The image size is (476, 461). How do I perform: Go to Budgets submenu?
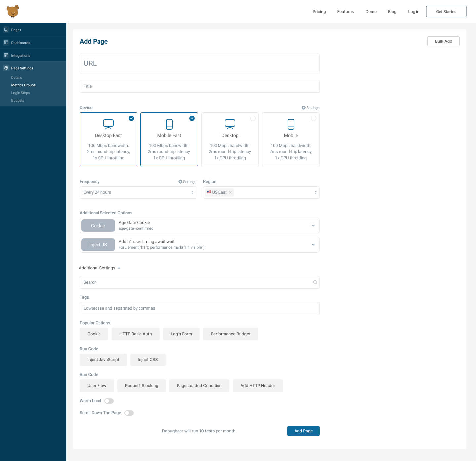coord(18,100)
